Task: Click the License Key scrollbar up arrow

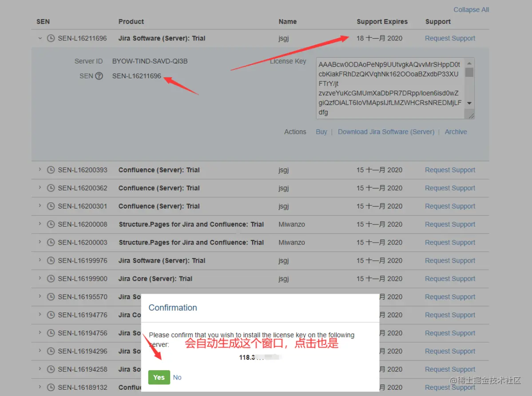Action: coord(469,63)
